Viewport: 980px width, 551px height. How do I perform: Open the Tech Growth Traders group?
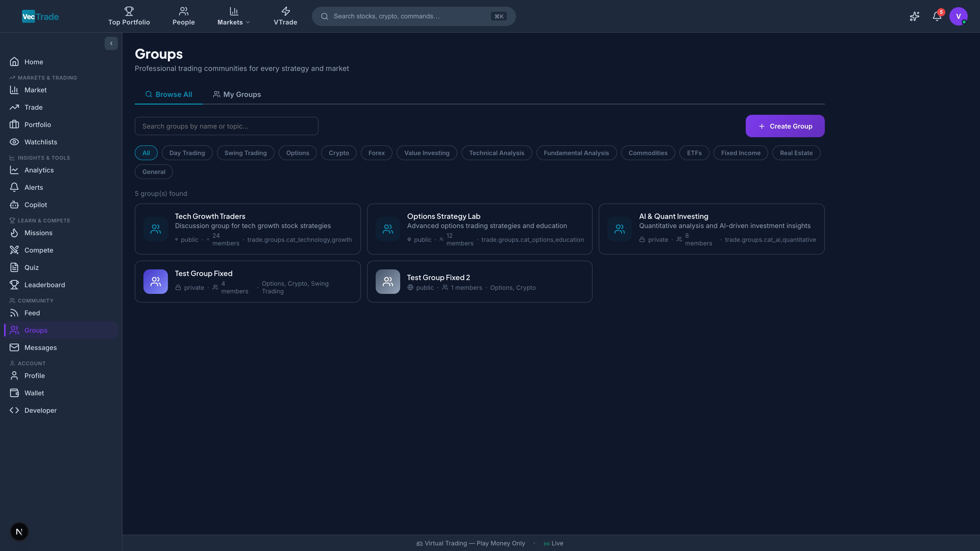pos(248,229)
